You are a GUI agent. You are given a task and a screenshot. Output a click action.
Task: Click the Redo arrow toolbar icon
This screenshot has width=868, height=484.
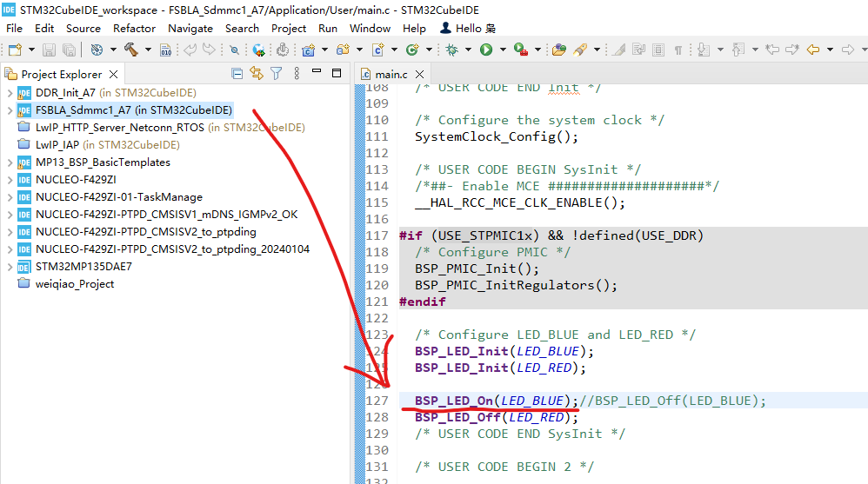pos(209,50)
